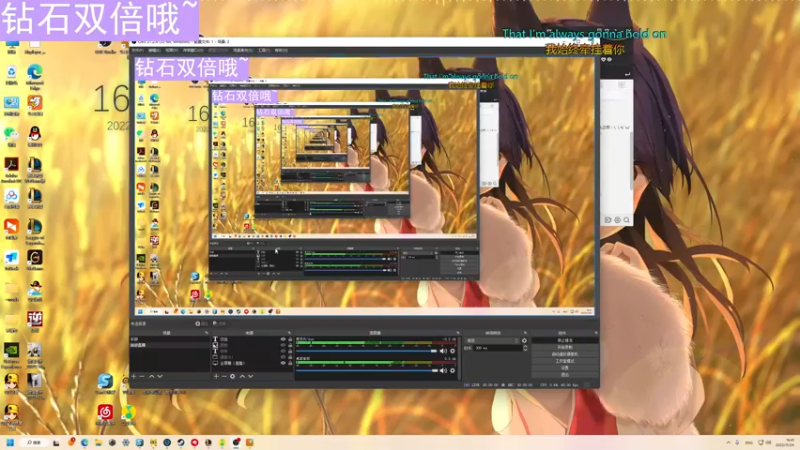800x450 pixels.
Task: Open the QQ penguin desktop icon
Action: click(x=35, y=134)
